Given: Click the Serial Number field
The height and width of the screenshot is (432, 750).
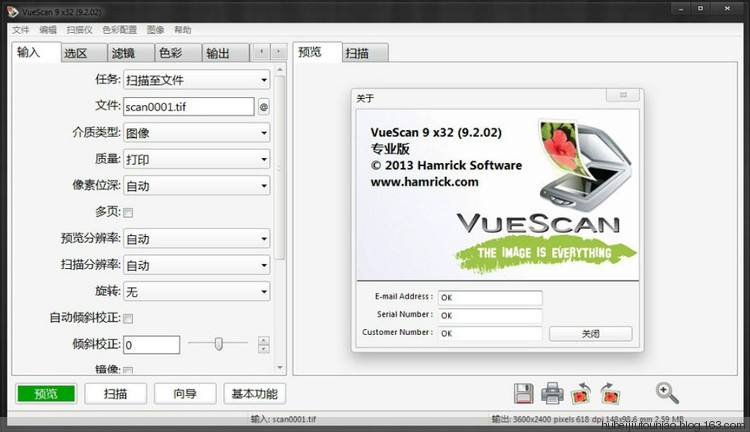Looking at the screenshot, I should point(490,315).
